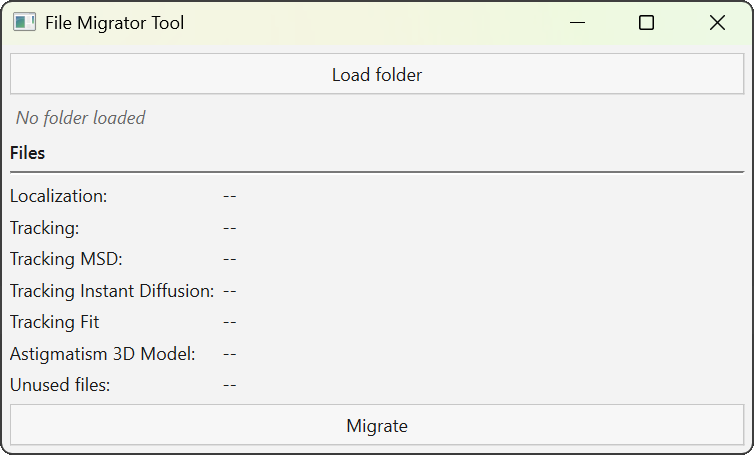Click the Astigmatism 3D Model value placeholder

(230, 354)
